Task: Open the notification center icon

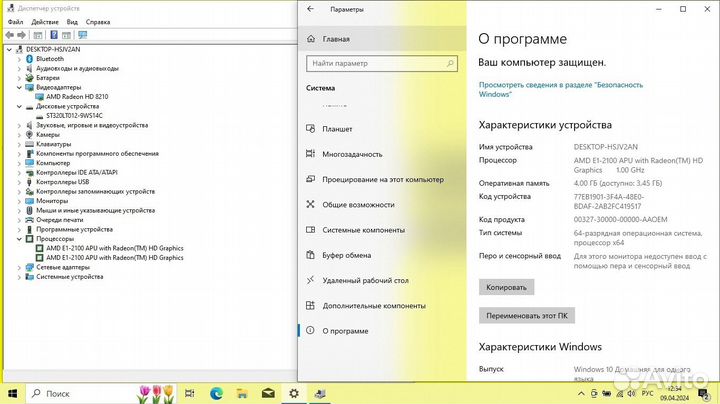Action: point(703,393)
